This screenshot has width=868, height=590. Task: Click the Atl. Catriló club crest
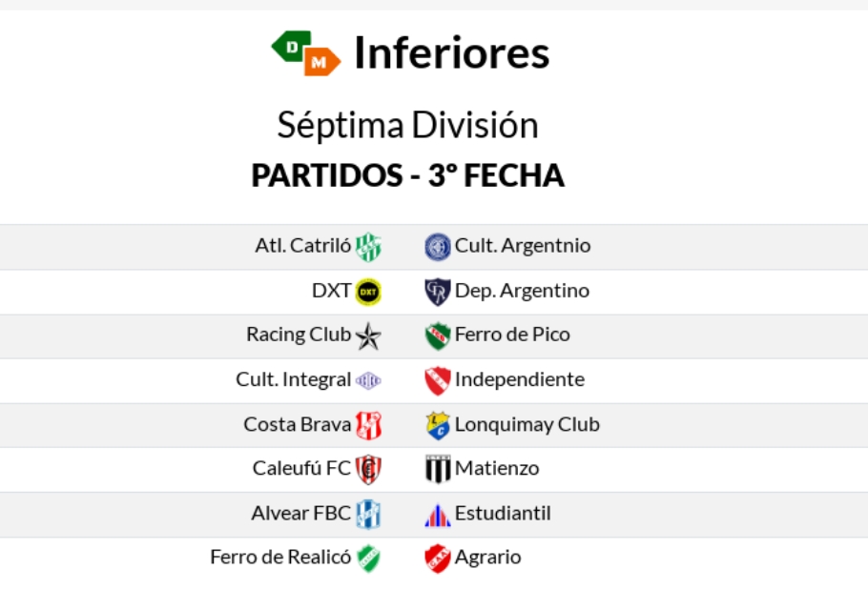[x=368, y=247]
